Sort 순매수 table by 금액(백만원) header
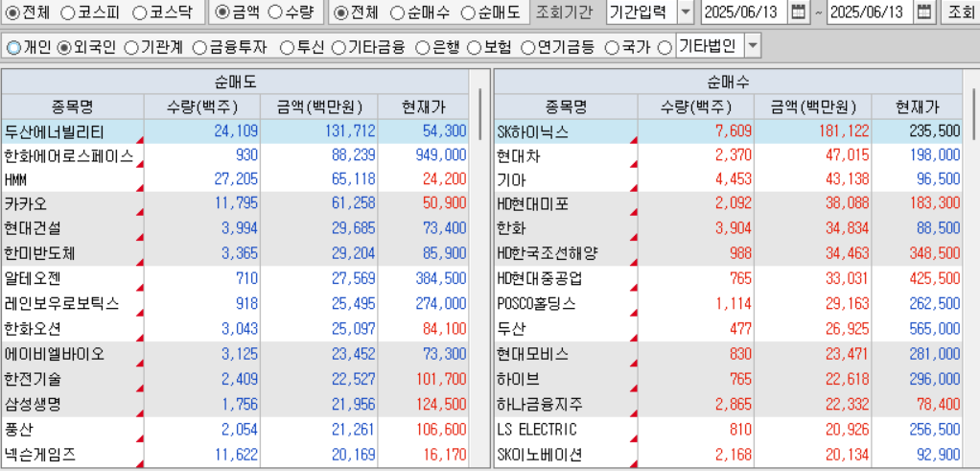This screenshot has width=980, height=471. click(x=812, y=107)
